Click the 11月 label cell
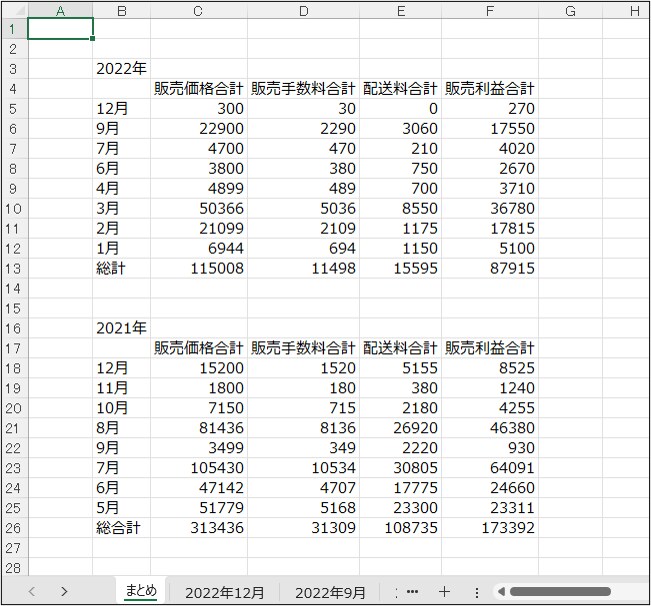The image size is (651, 606). click(x=122, y=388)
